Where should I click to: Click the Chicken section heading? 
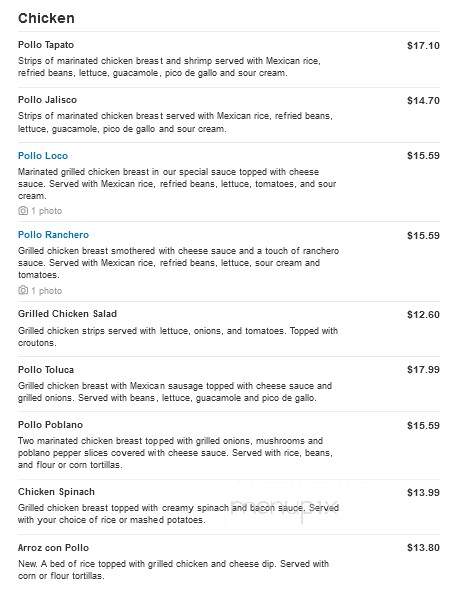(46, 18)
